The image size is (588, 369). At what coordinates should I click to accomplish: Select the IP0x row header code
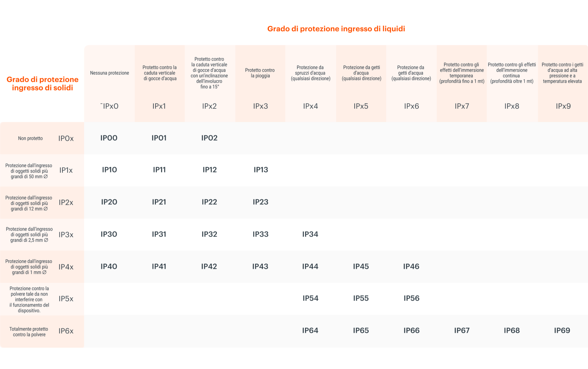[66, 139]
